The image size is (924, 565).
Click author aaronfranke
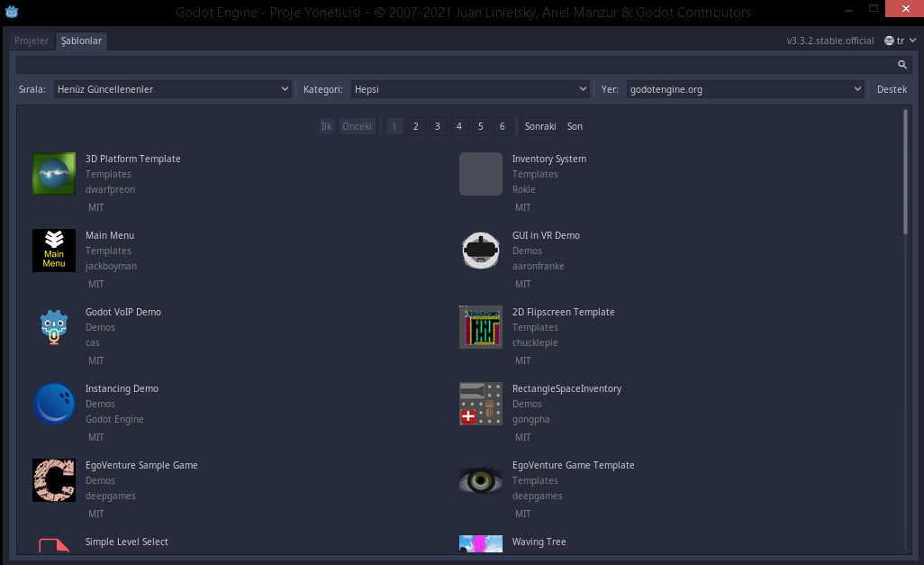538,266
